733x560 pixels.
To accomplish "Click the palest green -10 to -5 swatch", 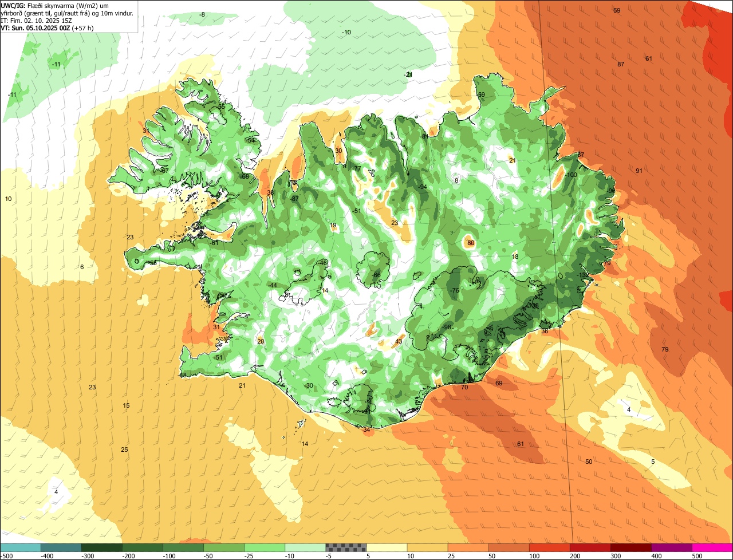I will tap(305, 547).
